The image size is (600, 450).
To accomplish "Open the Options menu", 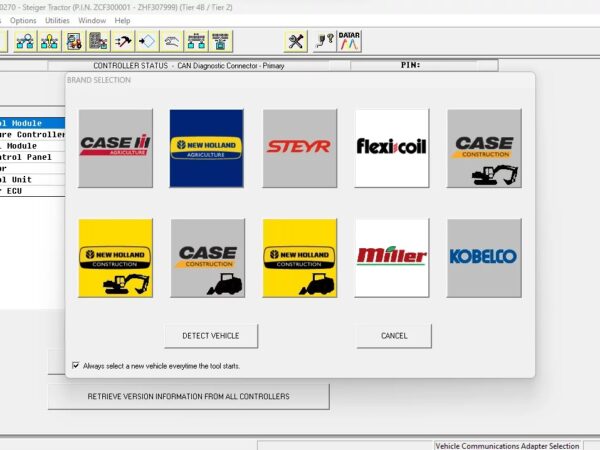I will tap(23, 21).
